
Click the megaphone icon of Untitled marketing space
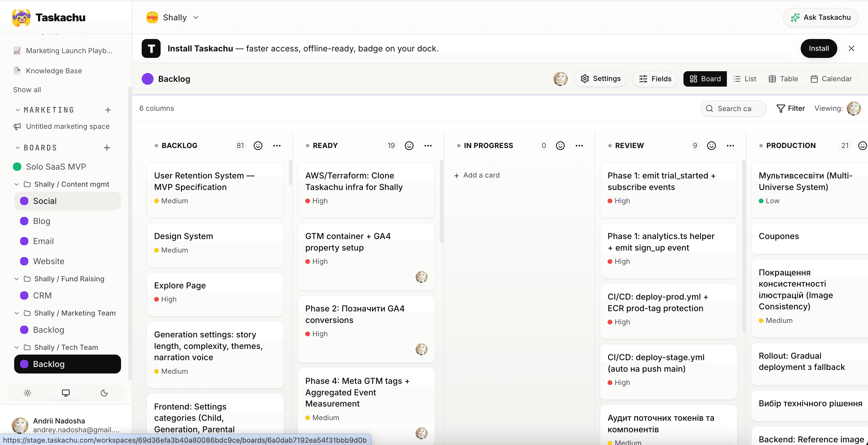pyautogui.click(x=17, y=126)
